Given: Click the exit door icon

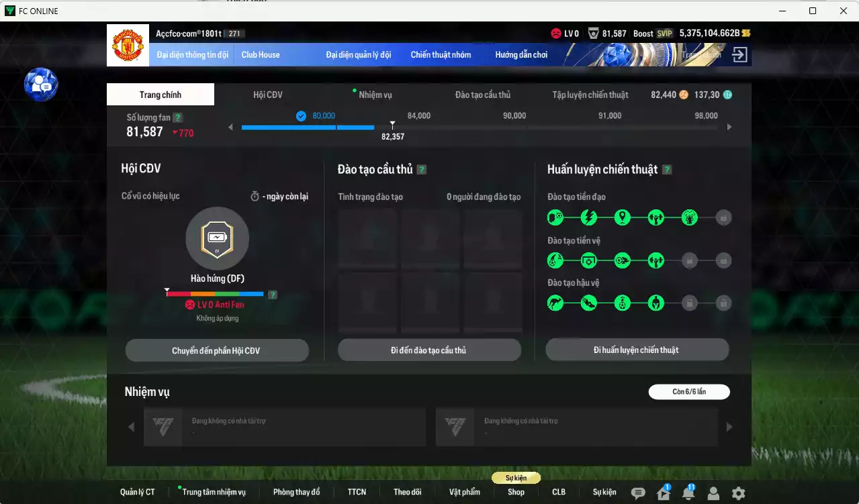Looking at the screenshot, I should (x=739, y=55).
